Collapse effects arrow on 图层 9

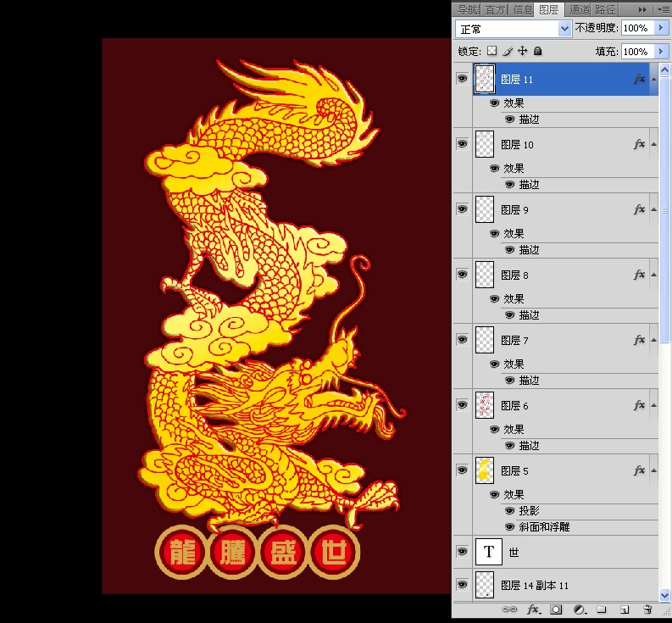(653, 209)
